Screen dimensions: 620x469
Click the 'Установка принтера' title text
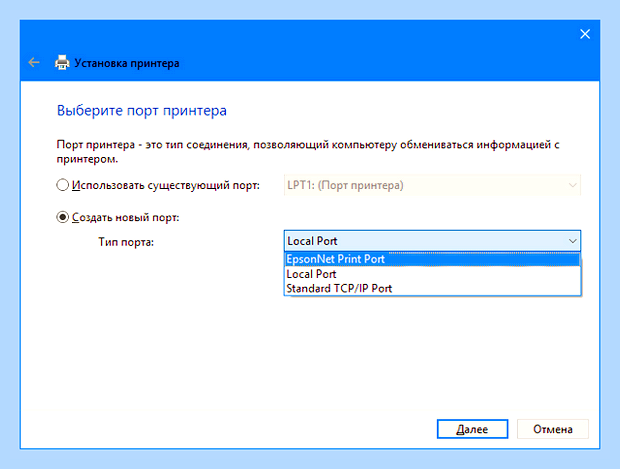(127, 63)
